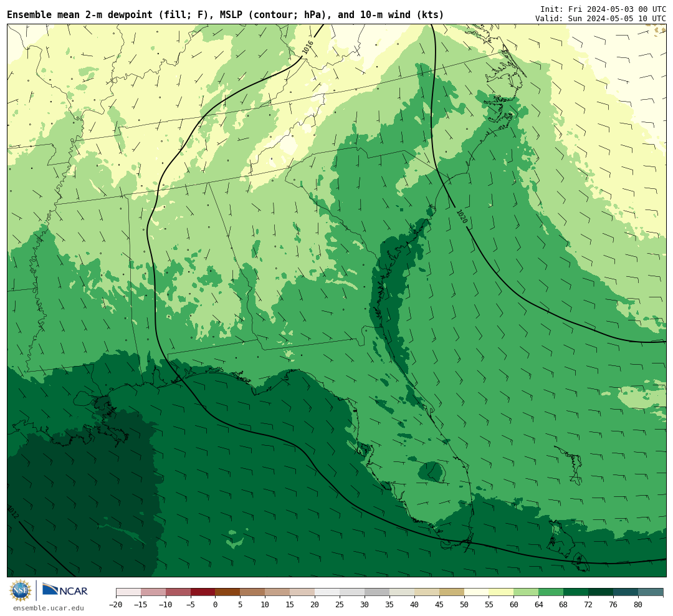
Task: Click the 72 tick label under the color bar
Action: tap(589, 604)
